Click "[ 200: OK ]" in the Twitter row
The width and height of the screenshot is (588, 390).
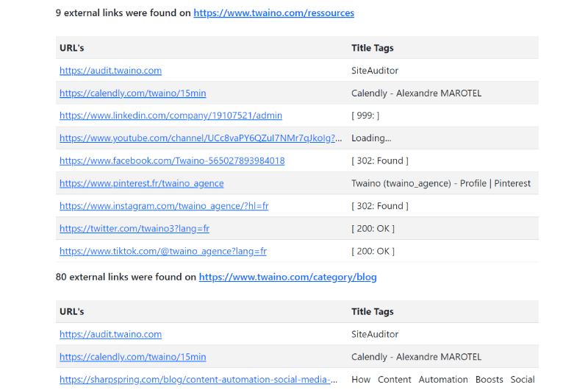[x=373, y=228]
